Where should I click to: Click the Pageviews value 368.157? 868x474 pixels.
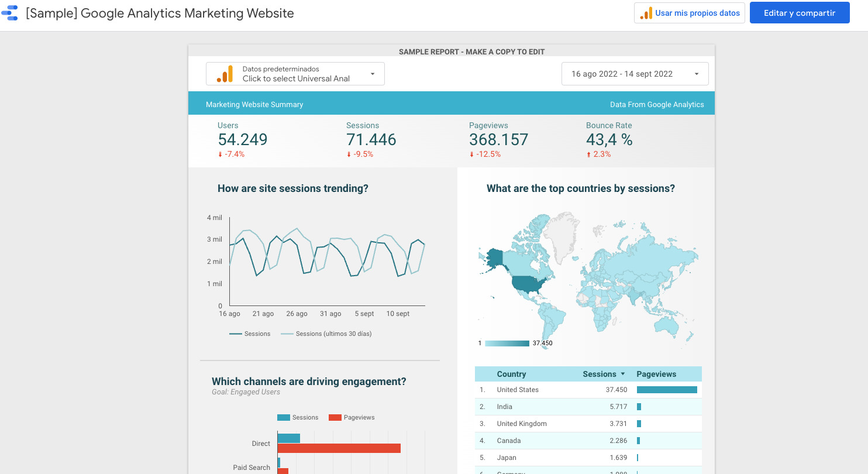pos(498,140)
